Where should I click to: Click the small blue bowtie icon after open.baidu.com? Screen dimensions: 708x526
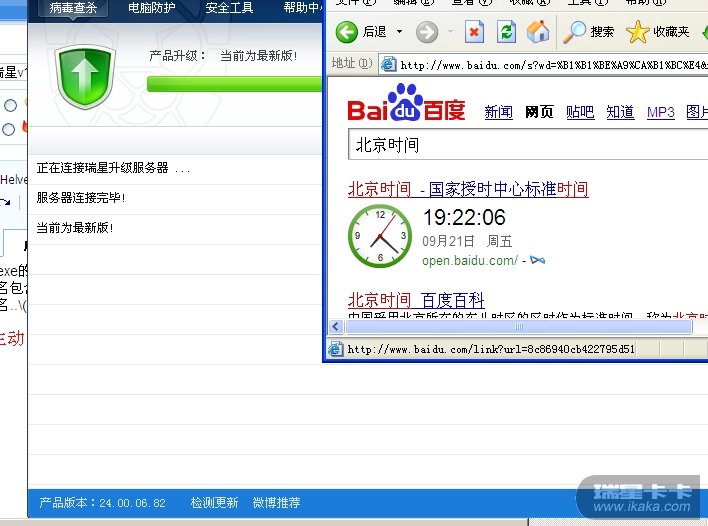(537, 260)
